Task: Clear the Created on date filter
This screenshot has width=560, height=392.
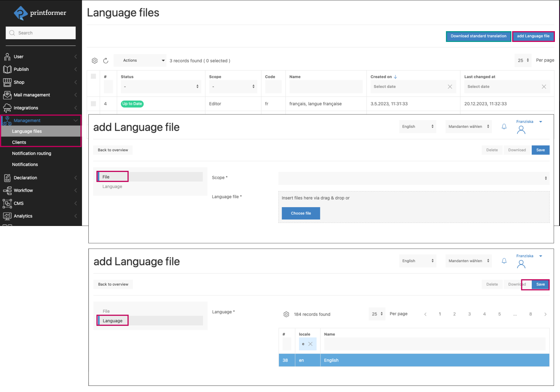Action: 450,87
